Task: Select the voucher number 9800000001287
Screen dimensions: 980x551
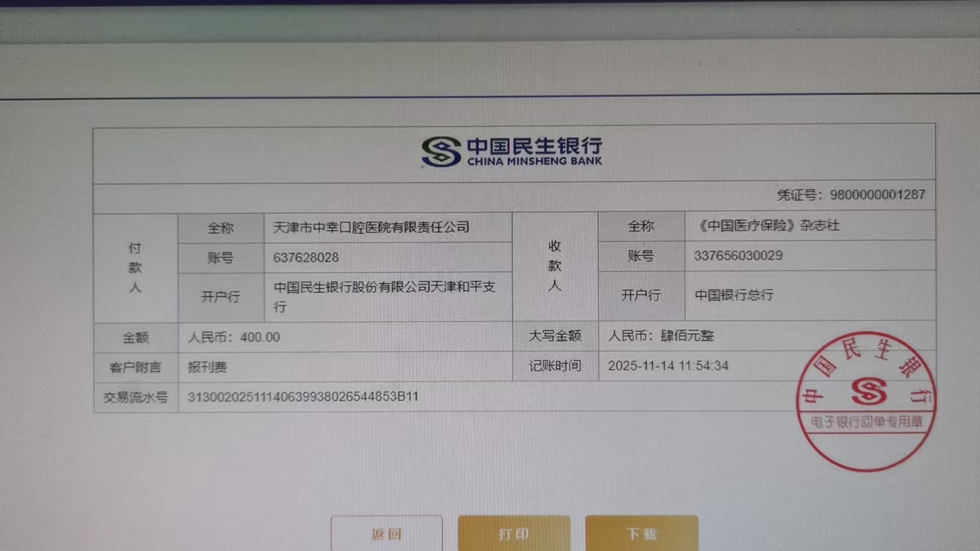Action: (x=877, y=195)
